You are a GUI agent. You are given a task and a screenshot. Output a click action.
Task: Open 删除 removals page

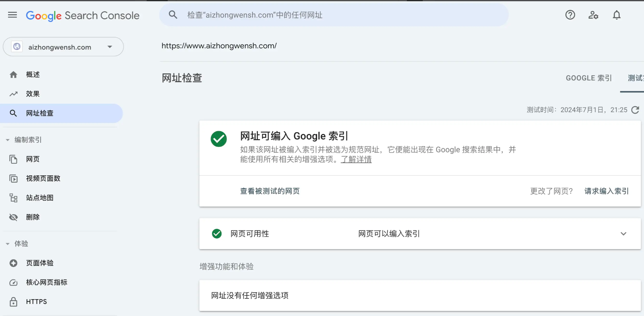(x=33, y=217)
